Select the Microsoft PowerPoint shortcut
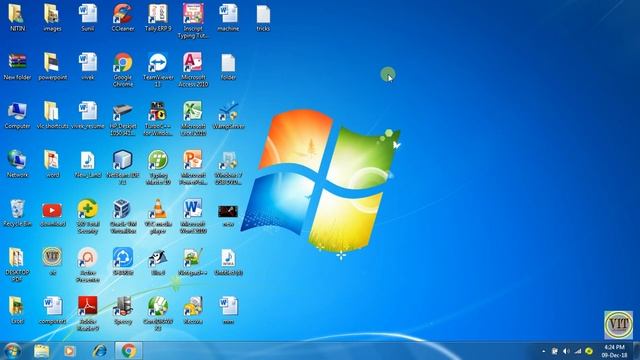640x360 pixels. 193,167
